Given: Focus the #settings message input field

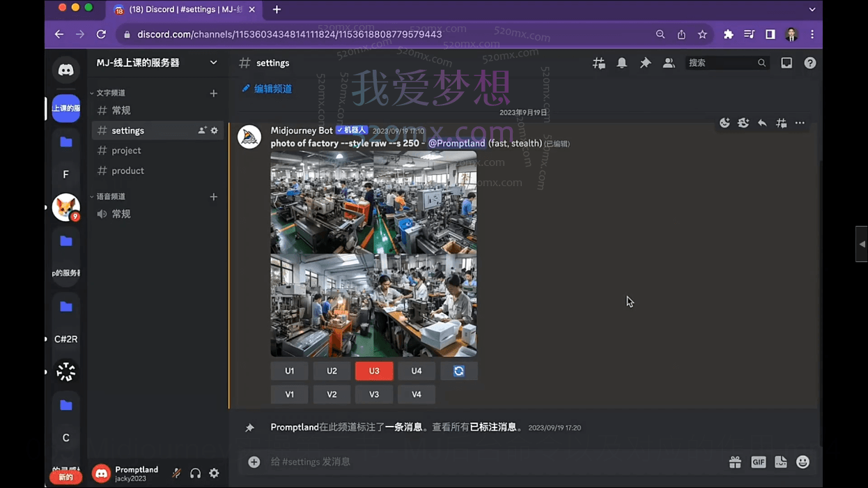Looking at the screenshot, I should pos(488,462).
